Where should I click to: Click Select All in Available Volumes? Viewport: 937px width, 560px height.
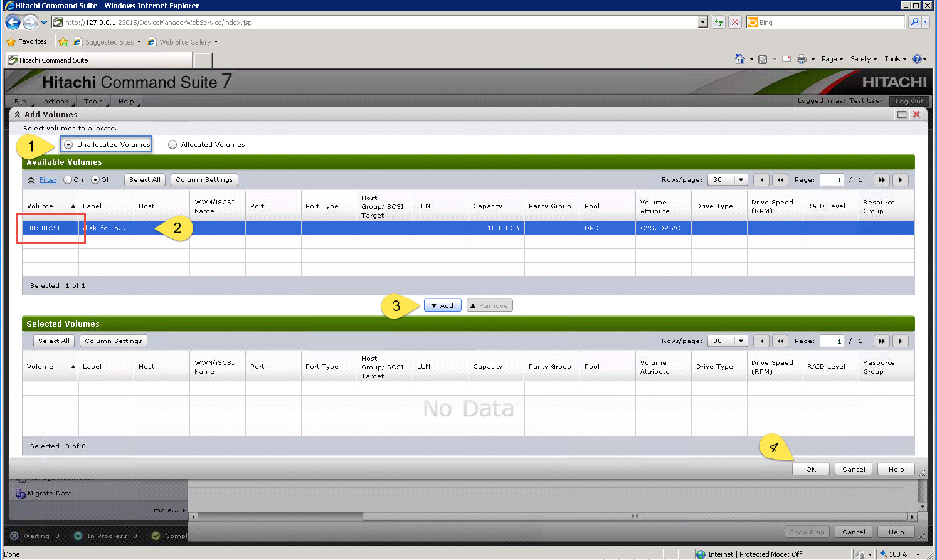pos(145,179)
